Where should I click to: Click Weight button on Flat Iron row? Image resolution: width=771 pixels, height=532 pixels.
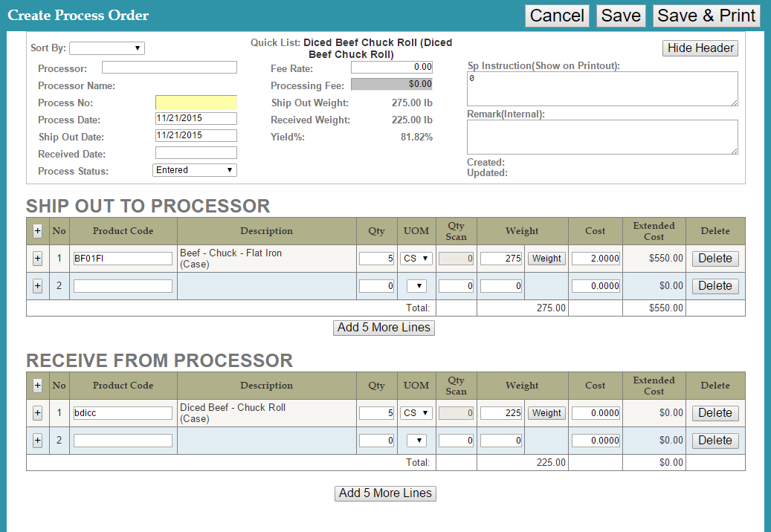pos(546,259)
